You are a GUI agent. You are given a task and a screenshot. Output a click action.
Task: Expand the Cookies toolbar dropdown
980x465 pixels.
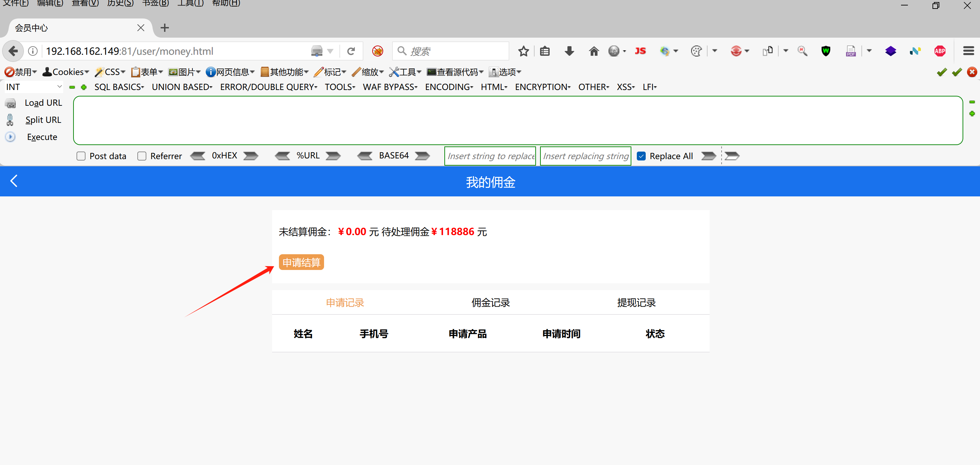click(x=66, y=72)
